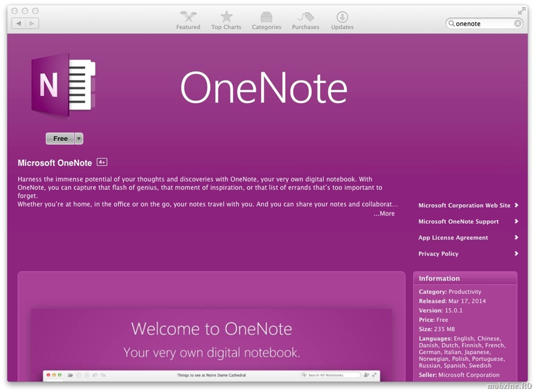Go forward with the right arrow button
This screenshot has height=392, width=535.
(x=32, y=23)
